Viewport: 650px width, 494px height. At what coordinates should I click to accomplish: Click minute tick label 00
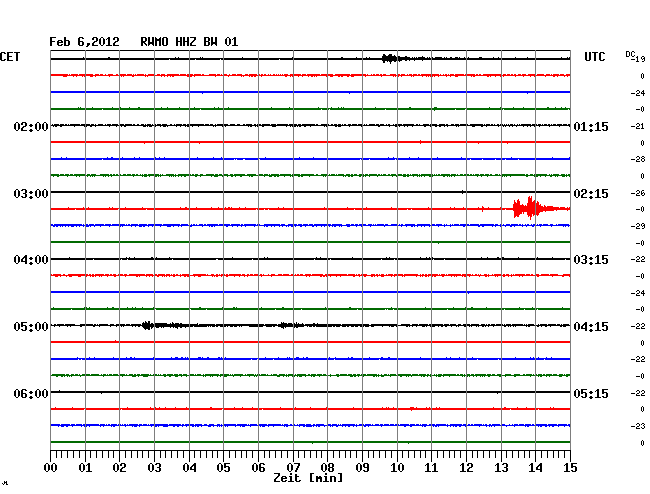(x=51, y=467)
